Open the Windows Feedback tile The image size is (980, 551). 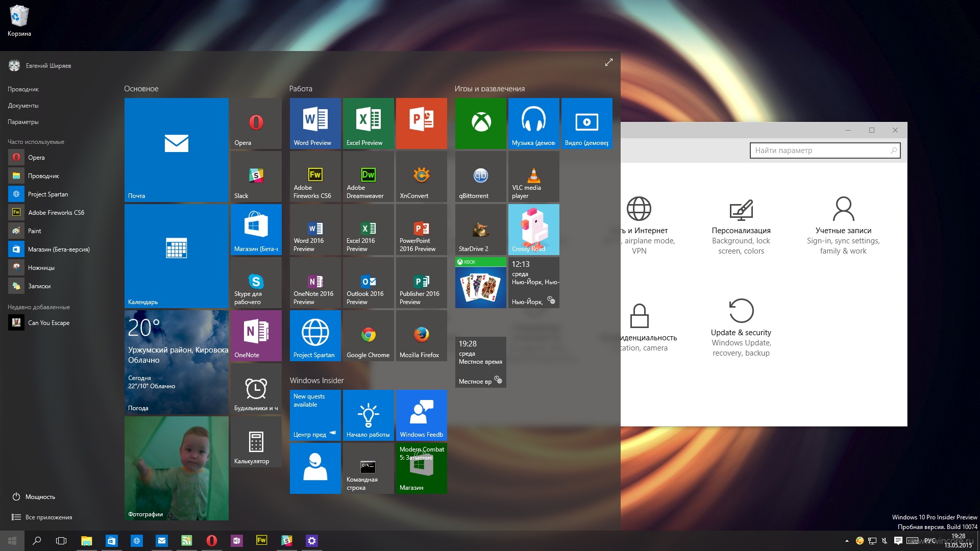[421, 415]
